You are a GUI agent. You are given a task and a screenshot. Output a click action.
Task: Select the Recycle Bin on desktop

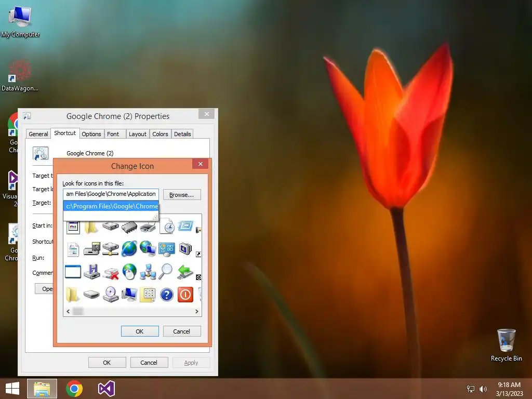point(506,345)
